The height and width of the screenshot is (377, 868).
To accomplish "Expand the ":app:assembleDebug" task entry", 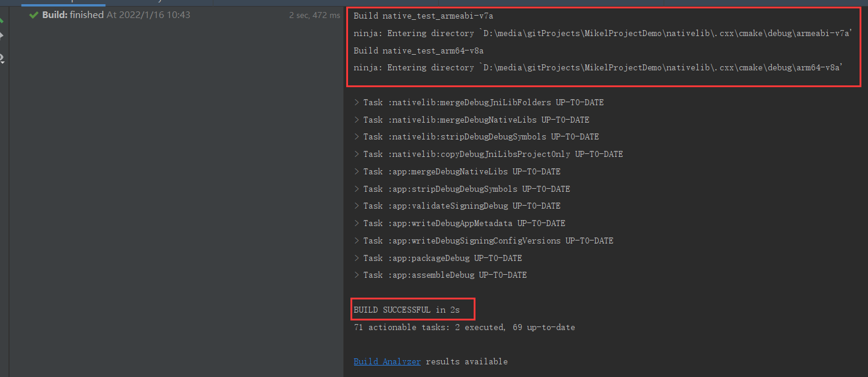I will tap(356, 275).
